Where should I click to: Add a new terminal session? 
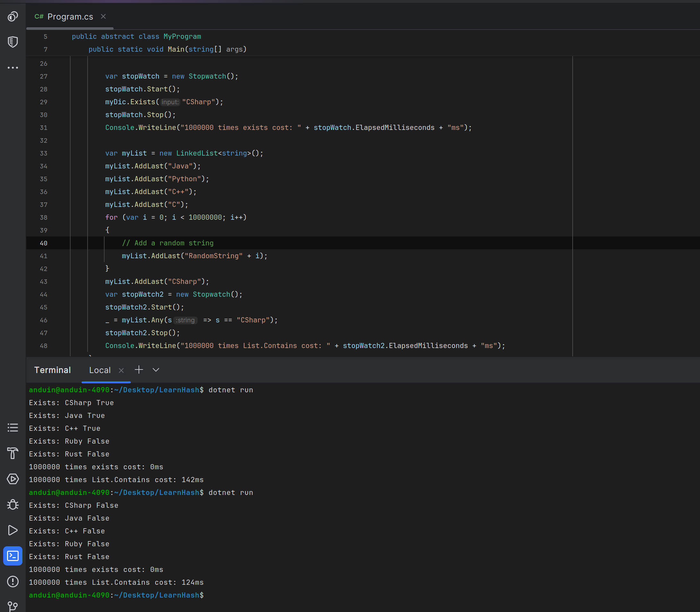[x=139, y=370]
